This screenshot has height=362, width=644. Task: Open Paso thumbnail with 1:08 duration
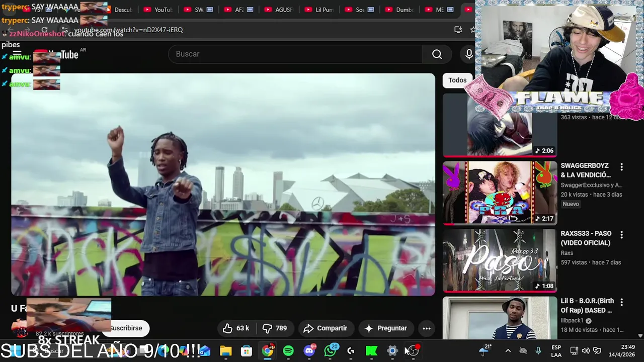(x=500, y=260)
